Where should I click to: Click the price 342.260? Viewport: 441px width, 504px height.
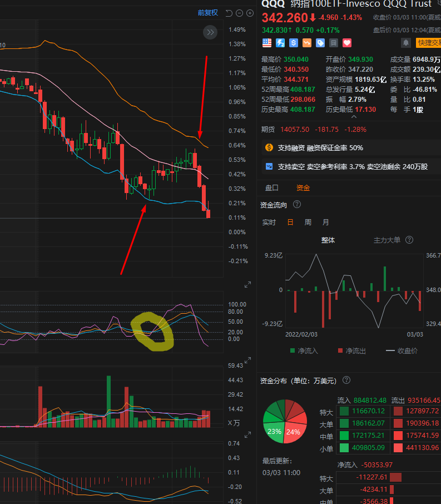coord(285,18)
